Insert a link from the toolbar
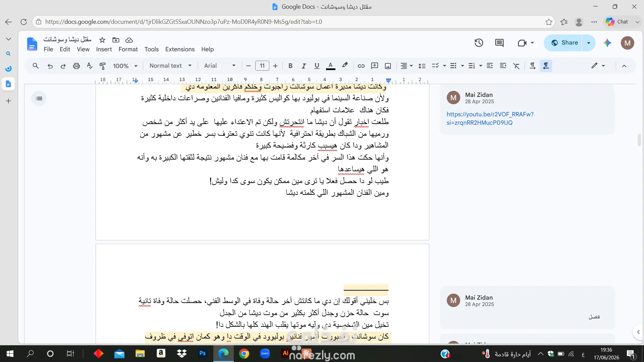The height and width of the screenshot is (362, 644). pos(361,66)
